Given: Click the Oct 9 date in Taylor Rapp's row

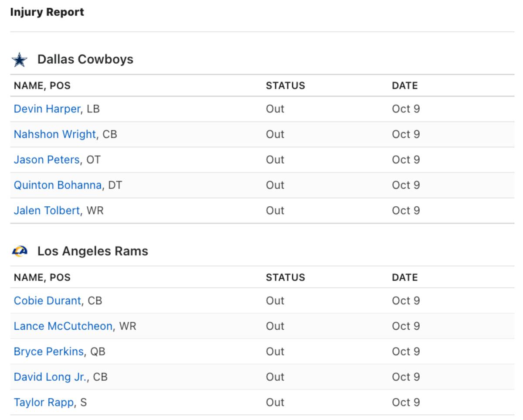Looking at the screenshot, I should pos(406,402).
